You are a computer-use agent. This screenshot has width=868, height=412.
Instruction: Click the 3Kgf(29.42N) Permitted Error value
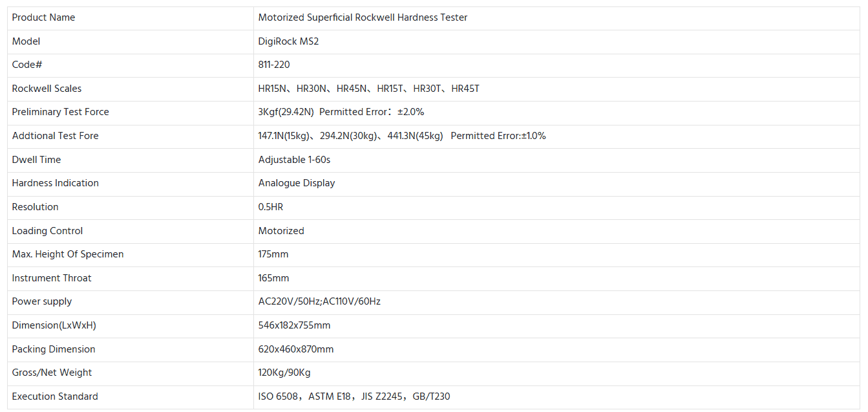(x=341, y=112)
